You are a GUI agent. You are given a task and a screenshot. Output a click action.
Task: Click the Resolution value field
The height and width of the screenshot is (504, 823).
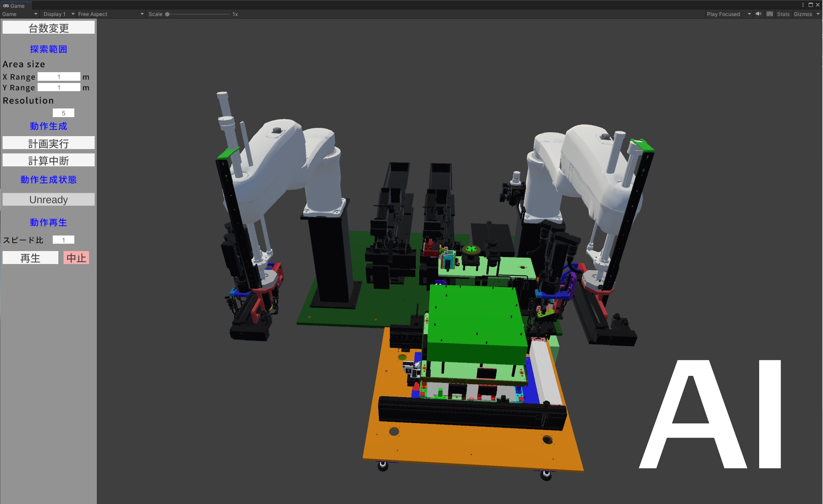click(64, 113)
